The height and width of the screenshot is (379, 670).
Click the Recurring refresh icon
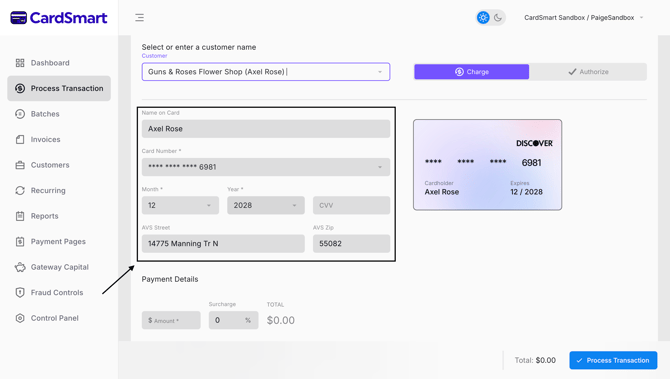click(20, 191)
